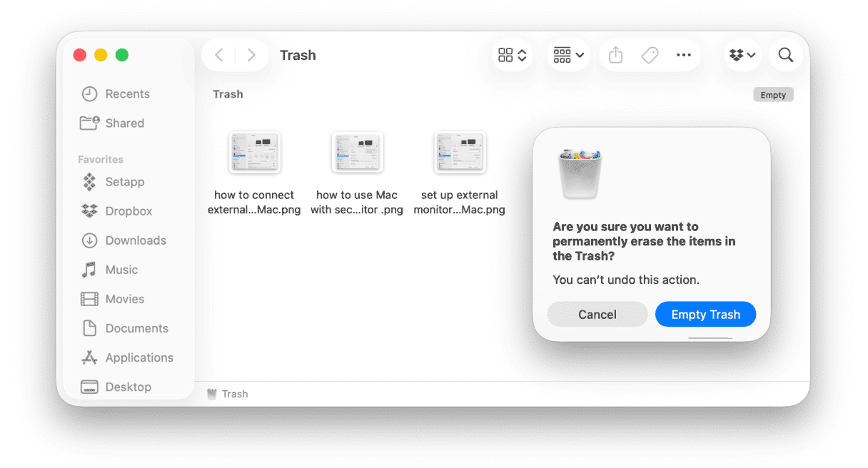
Task: Click the Empty badge above the file list
Action: (x=773, y=93)
